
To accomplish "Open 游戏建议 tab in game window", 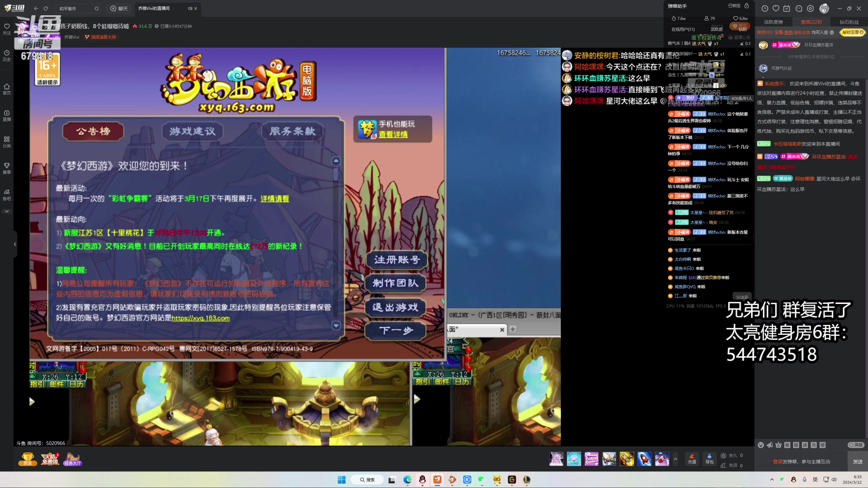I will 192,131.
